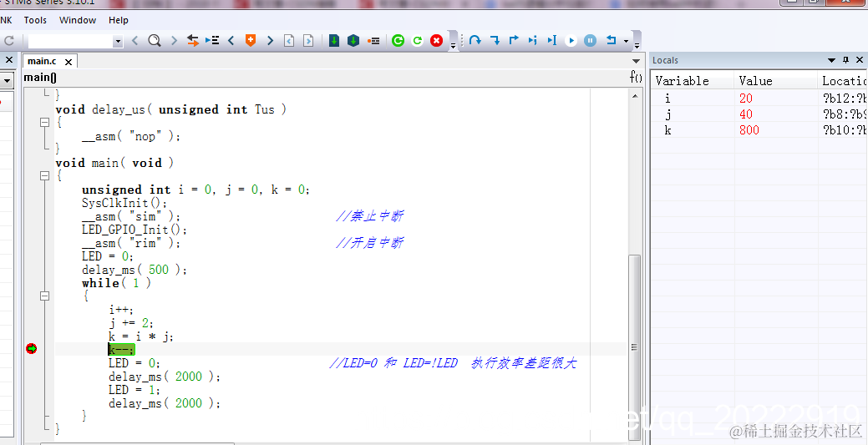Viewport: 868px width, 445px height.
Task: Click the Reset debug icon
Action: coord(612,40)
